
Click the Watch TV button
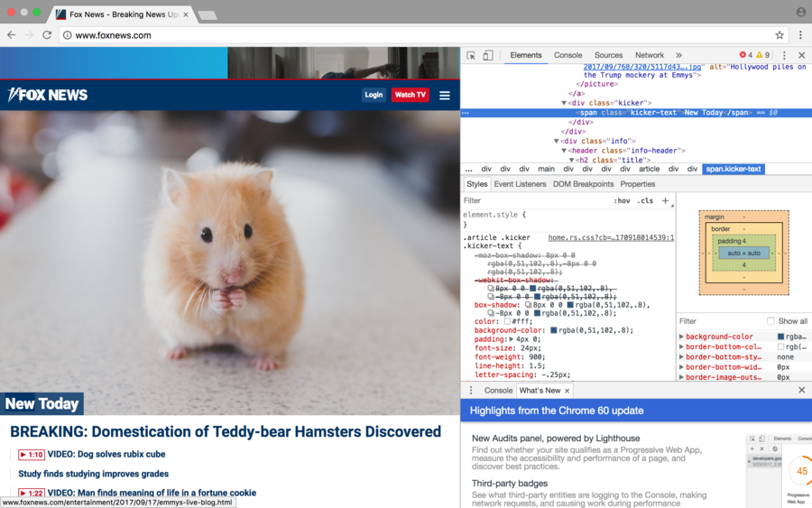coord(411,95)
